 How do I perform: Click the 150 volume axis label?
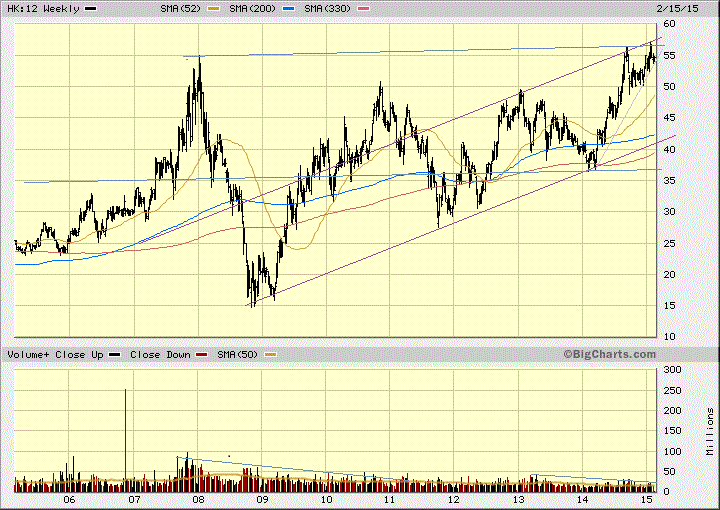(673, 431)
